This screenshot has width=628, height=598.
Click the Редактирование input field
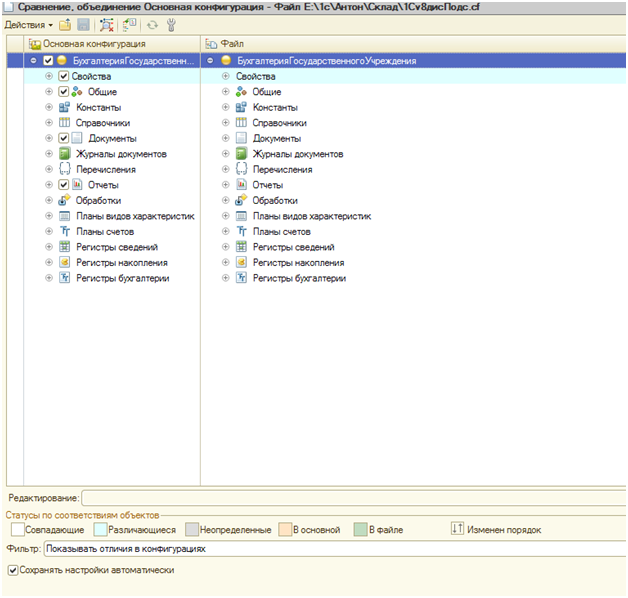coord(354,498)
